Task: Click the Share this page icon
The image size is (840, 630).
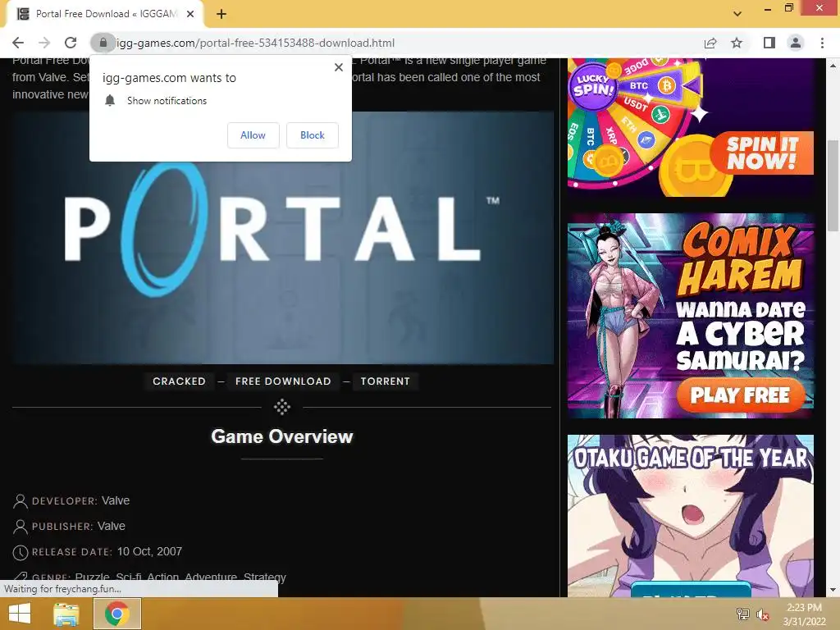Action: tap(710, 43)
